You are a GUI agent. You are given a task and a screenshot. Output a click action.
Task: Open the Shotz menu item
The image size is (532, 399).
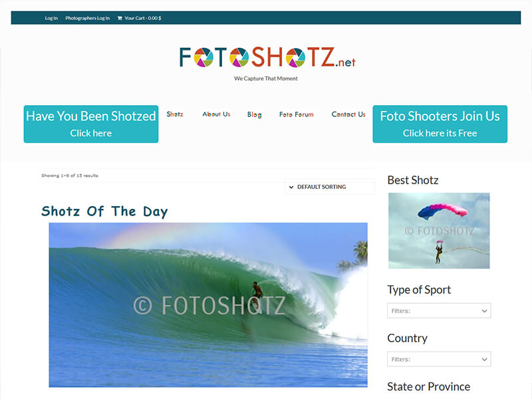[175, 114]
